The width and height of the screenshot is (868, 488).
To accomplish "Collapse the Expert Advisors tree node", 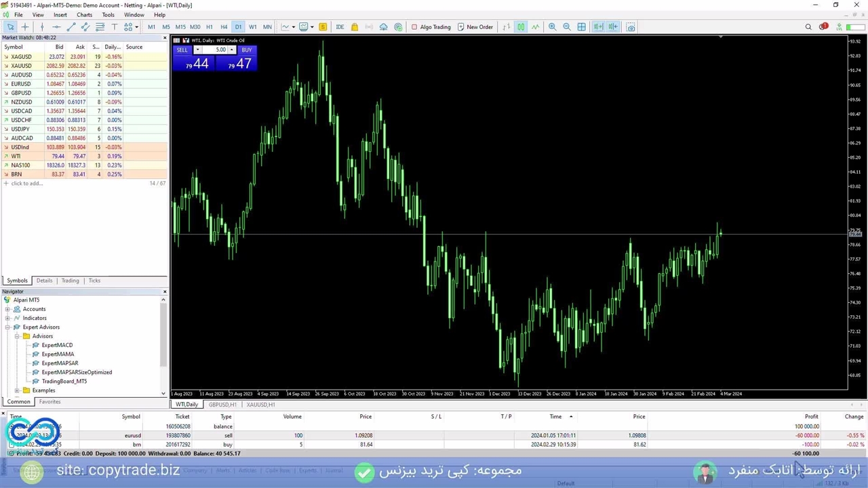I will (7, 327).
